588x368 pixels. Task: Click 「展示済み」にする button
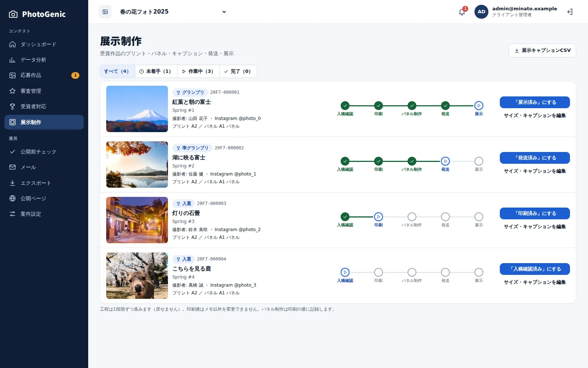pyautogui.click(x=535, y=102)
